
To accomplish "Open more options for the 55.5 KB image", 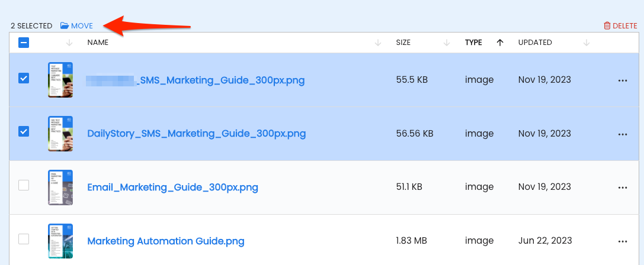I will (623, 80).
